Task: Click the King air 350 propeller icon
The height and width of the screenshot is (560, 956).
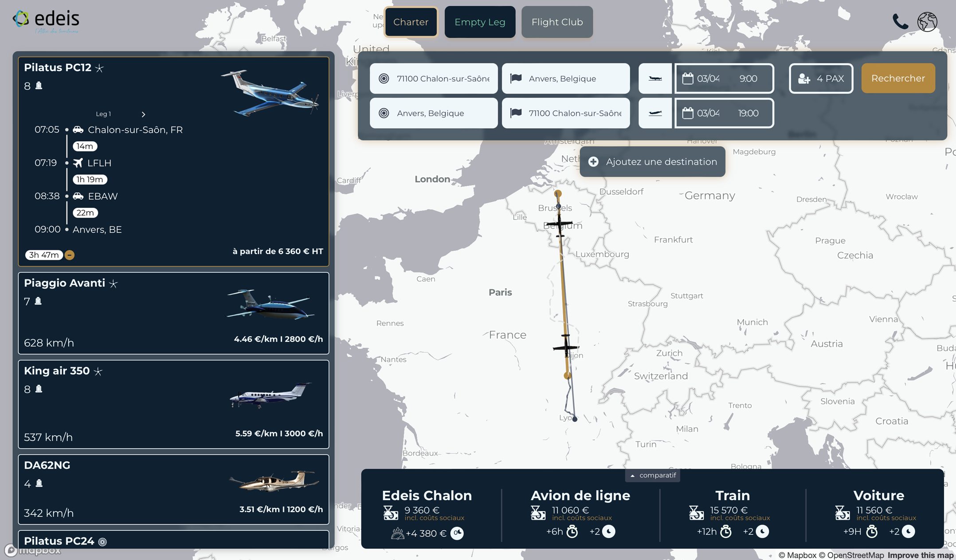Action: 98,371
